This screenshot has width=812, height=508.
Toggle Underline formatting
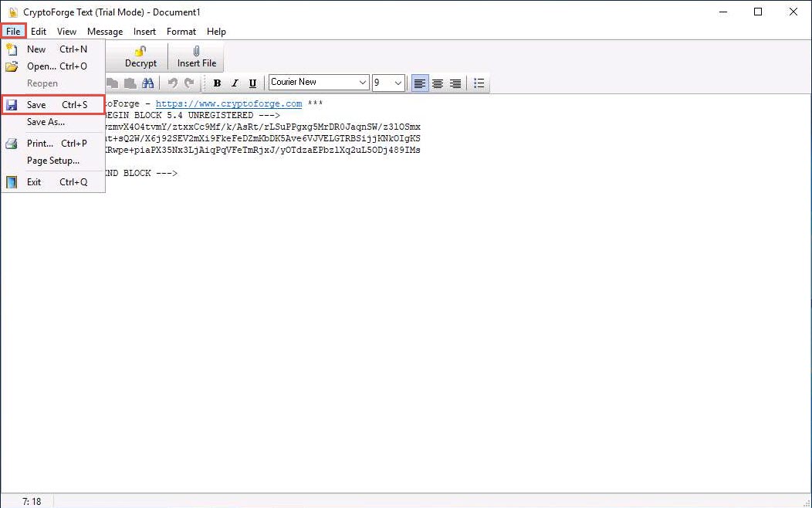(252, 83)
